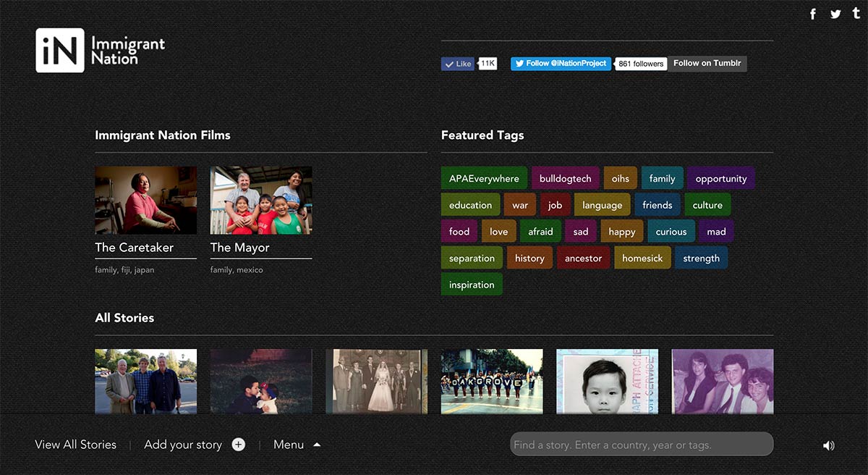This screenshot has height=475, width=868.
Task: Click the plus icon beside Add your story
Action: (x=238, y=445)
